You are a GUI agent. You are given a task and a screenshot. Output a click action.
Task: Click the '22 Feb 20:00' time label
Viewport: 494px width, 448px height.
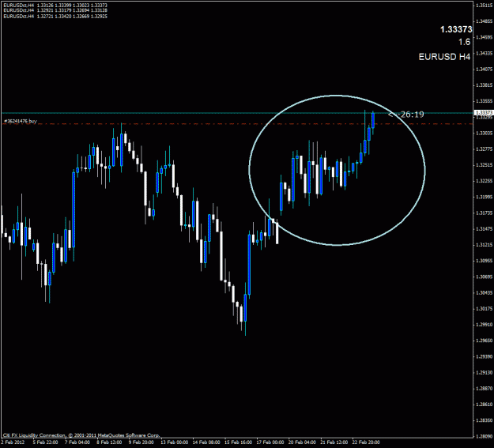point(366,442)
